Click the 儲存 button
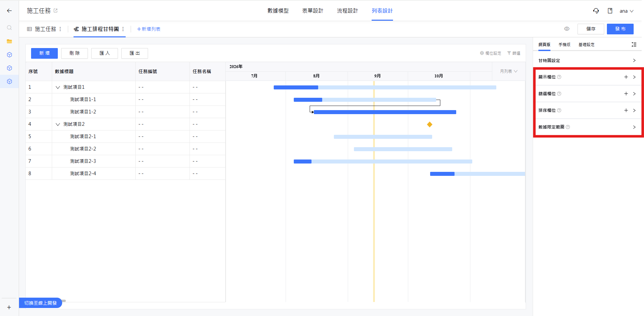Image resolution: width=644 pixels, height=316 pixels. 591,29
